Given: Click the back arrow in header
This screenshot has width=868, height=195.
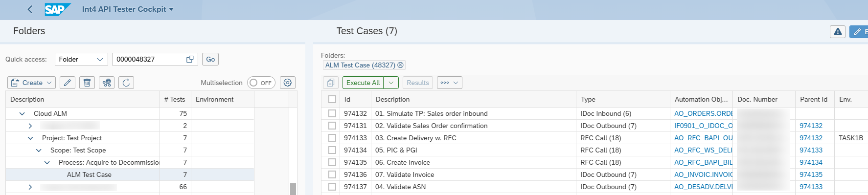Looking at the screenshot, I should pyautogui.click(x=30, y=9).
